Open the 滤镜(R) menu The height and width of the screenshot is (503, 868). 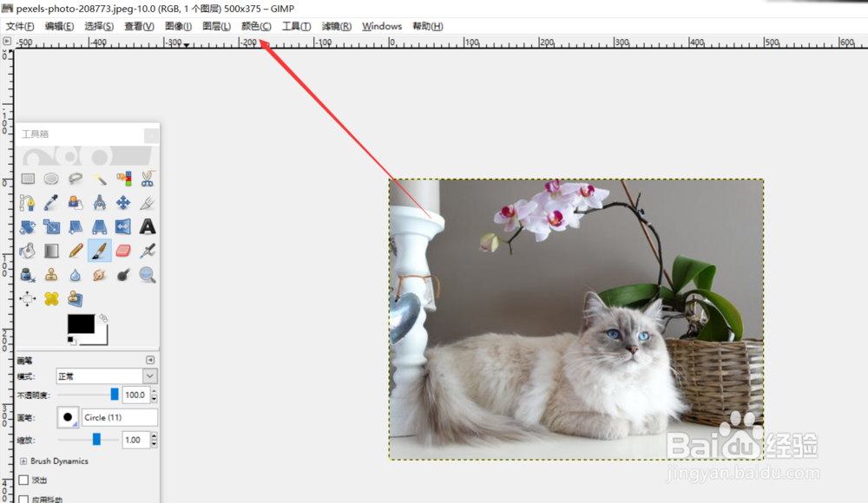click(337, 26)
